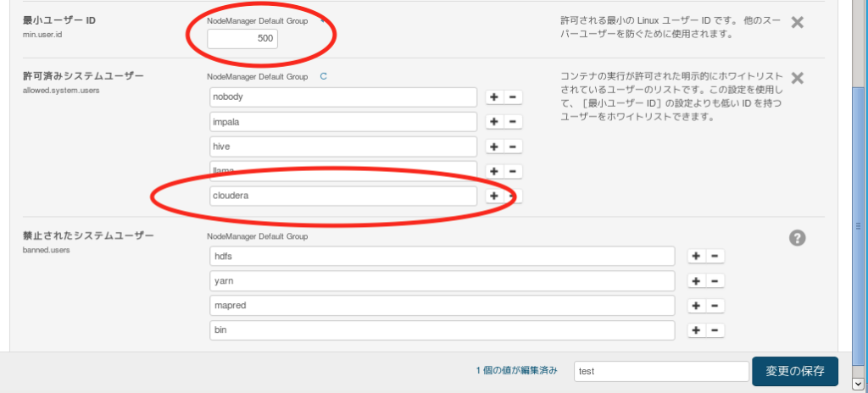The image size is (868, 393).
Task: Remove the hive allowed user
Action: pyautogui.click(x=513, y=147)
